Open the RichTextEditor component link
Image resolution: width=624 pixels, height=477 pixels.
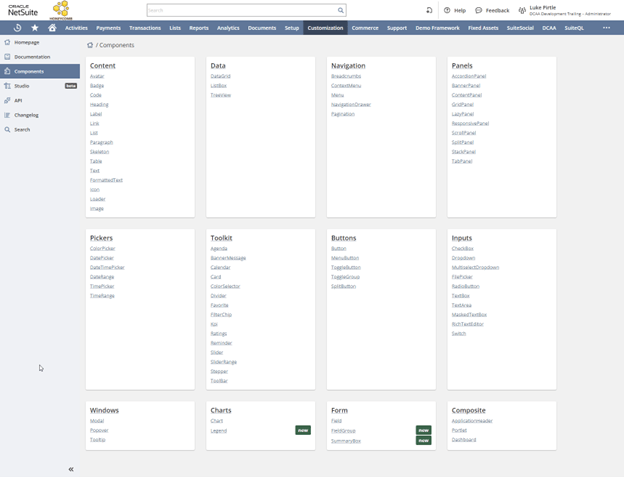[x=468, y=324]
